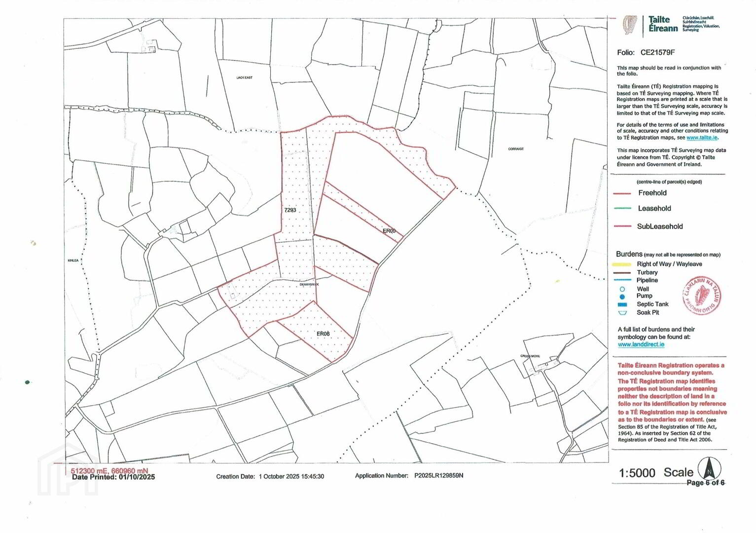Click the Septic Tank legend symbol

pos(622,305)
